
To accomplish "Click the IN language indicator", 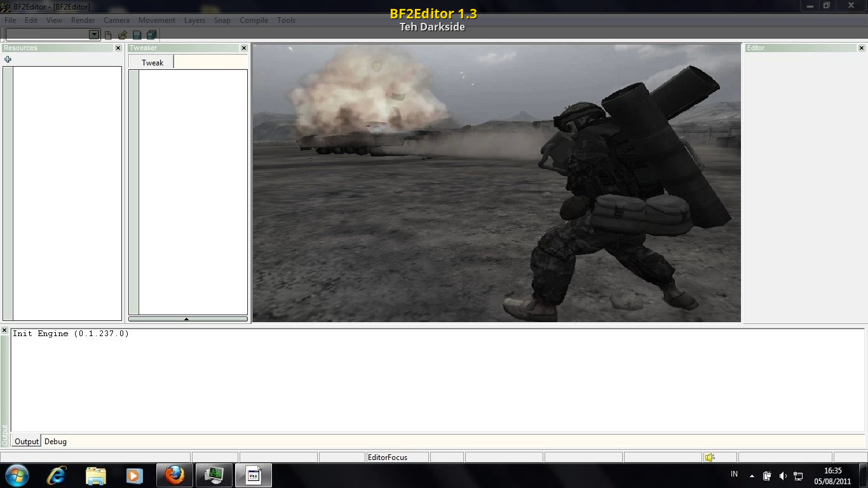I will click(735, 474).
